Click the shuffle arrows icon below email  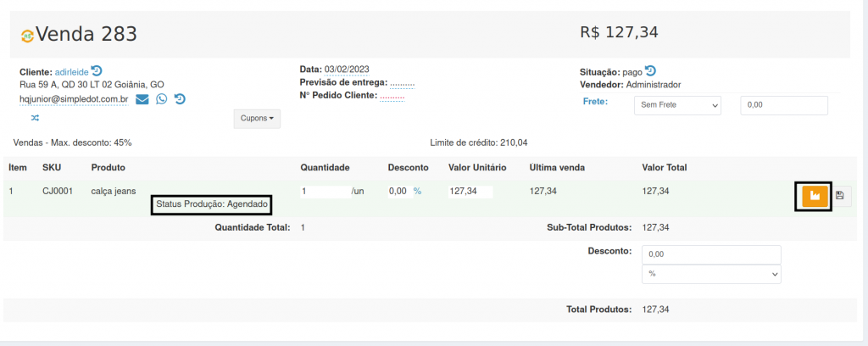pyautogui.click(x=35, y=117)
